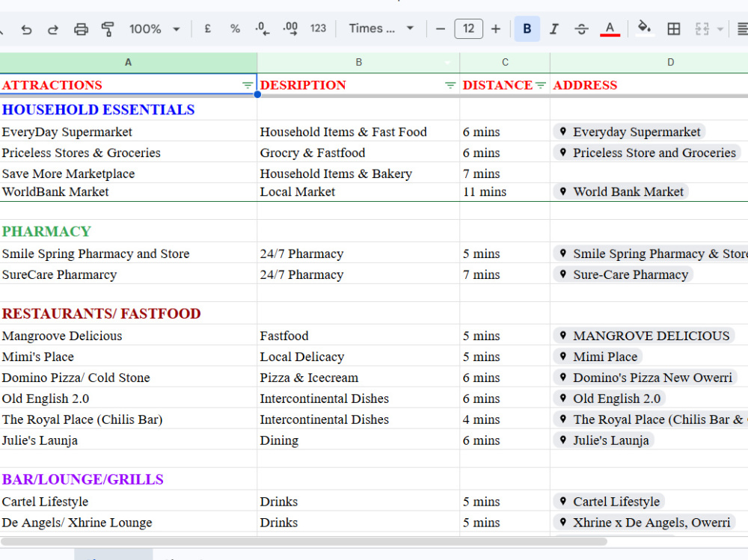Viewport: 748px width, 560px height.
Task: Increase decimal places
Action: coord(290,29)
